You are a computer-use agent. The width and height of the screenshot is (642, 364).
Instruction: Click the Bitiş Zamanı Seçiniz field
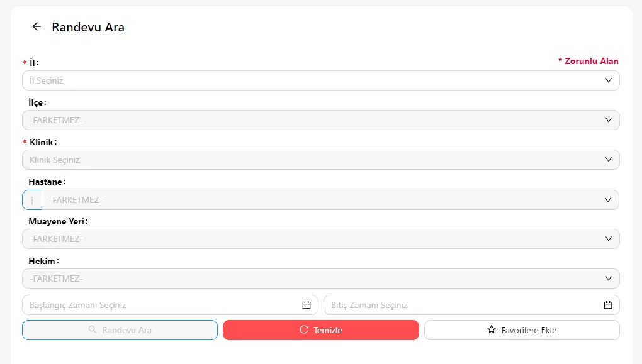point(471,305)
